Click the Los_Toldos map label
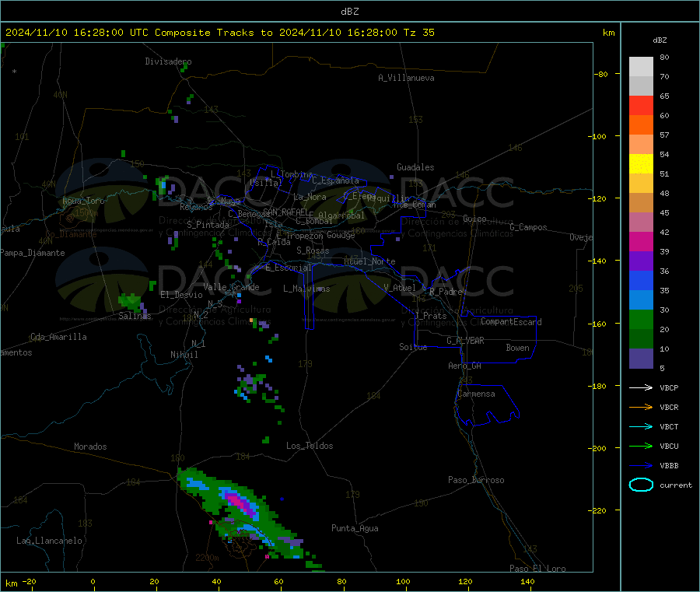700x592 pixels. pos(310,446)
